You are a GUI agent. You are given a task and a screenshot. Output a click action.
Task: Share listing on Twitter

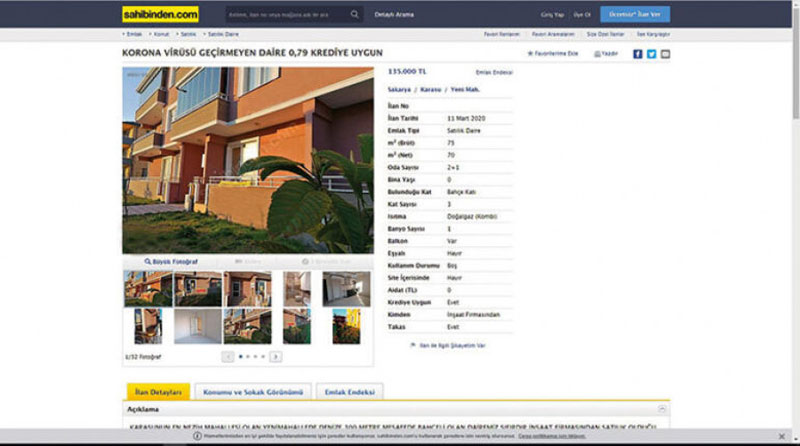(652, 54)
